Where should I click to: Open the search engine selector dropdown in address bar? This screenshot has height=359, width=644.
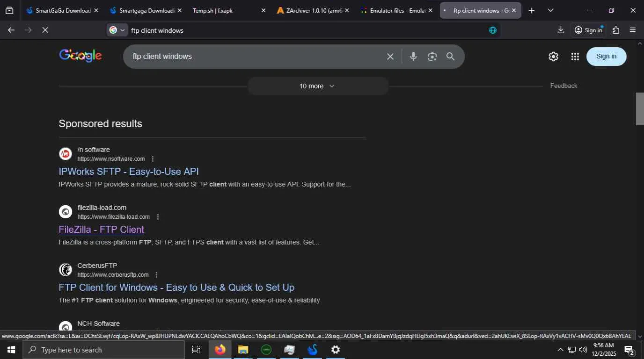[x=117, y=30]
